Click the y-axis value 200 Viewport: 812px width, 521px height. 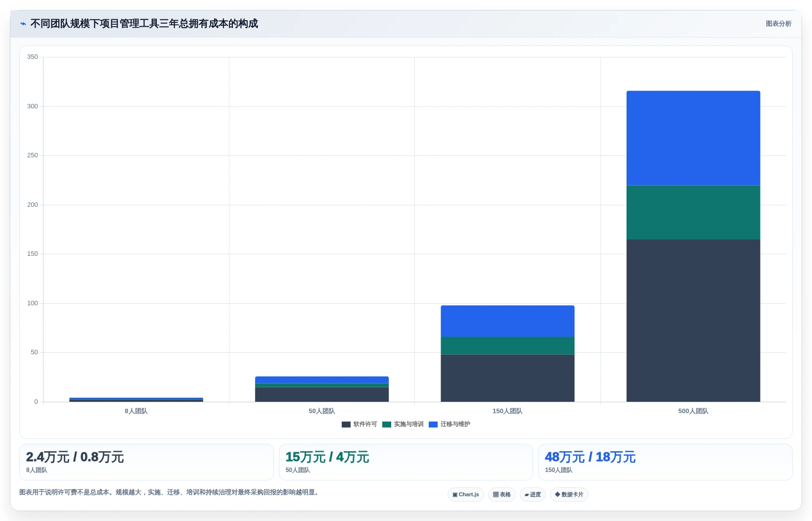coord(33,205)
